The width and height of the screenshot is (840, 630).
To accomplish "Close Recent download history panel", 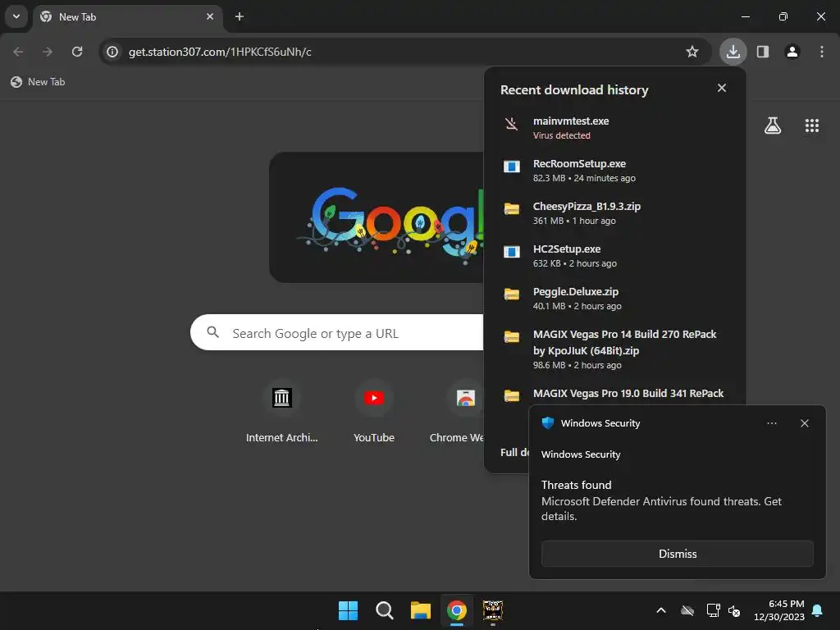I will [x=722, y=88].
